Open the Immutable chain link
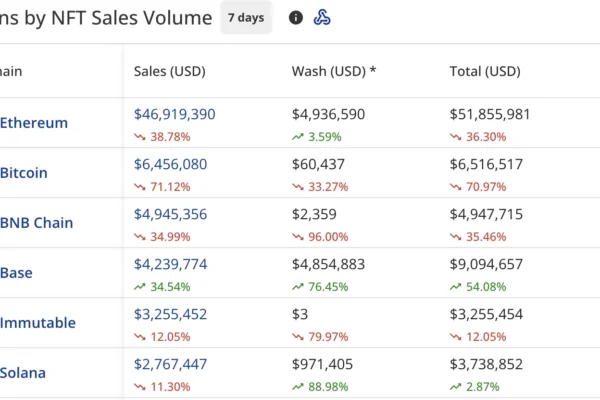Viewport: 600px width, 400px height. pos(38,323)
